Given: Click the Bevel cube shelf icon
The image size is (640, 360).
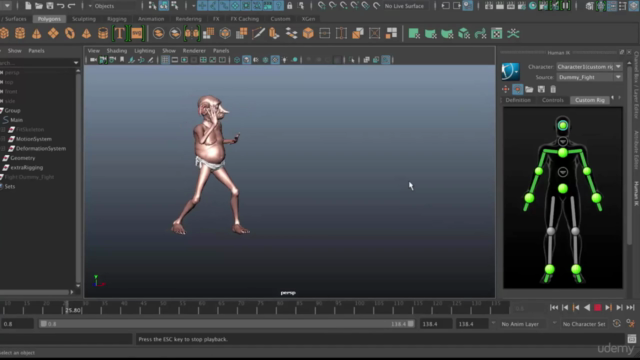Looking at the screenshot, I should (x=308, y=33).
